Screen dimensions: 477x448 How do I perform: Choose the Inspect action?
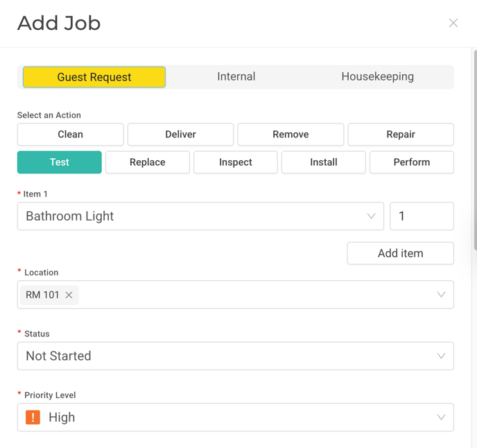[236, 162]
